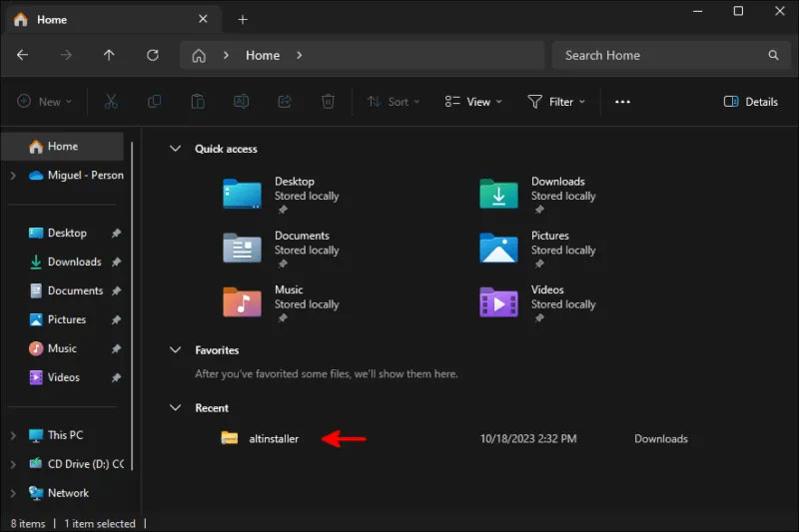Open the Filter dropdown menu

coord(556,102)
